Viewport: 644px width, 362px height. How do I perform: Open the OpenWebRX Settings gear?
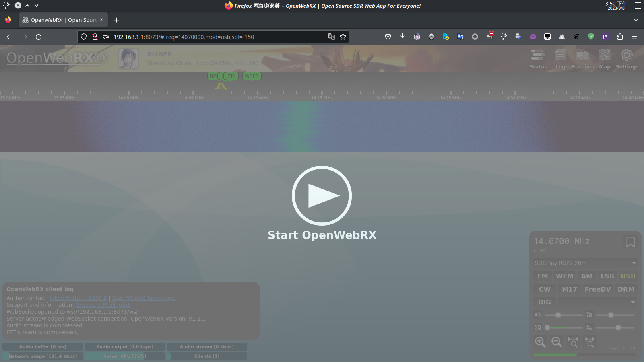(627, 59)
